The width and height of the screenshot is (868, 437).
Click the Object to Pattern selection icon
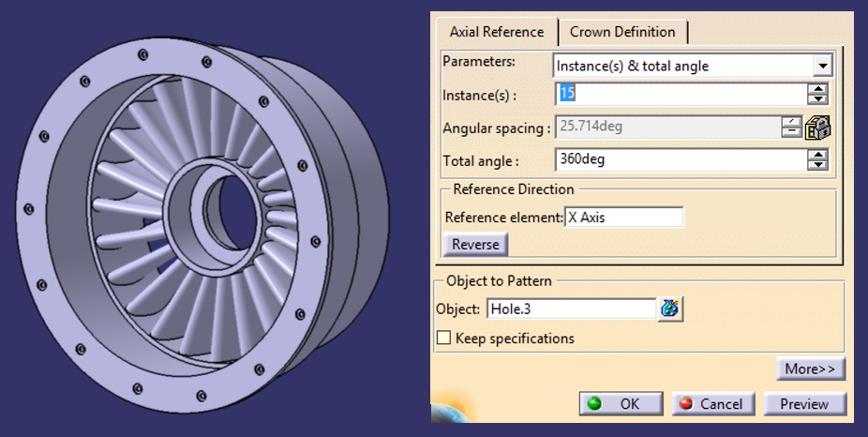pyautogui.click(x=670, y=309)
